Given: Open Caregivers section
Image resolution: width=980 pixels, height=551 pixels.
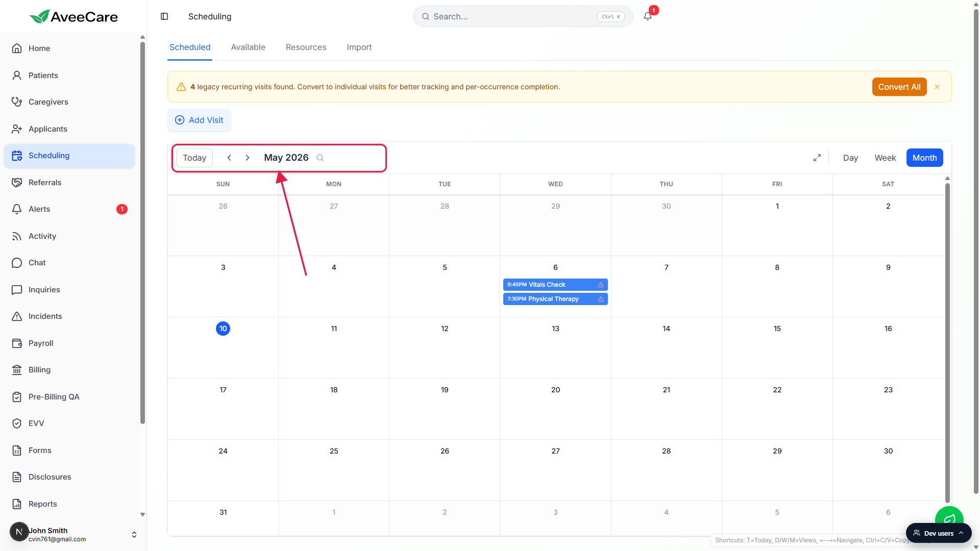Looking at the screenshot, I should pos(69,102).
